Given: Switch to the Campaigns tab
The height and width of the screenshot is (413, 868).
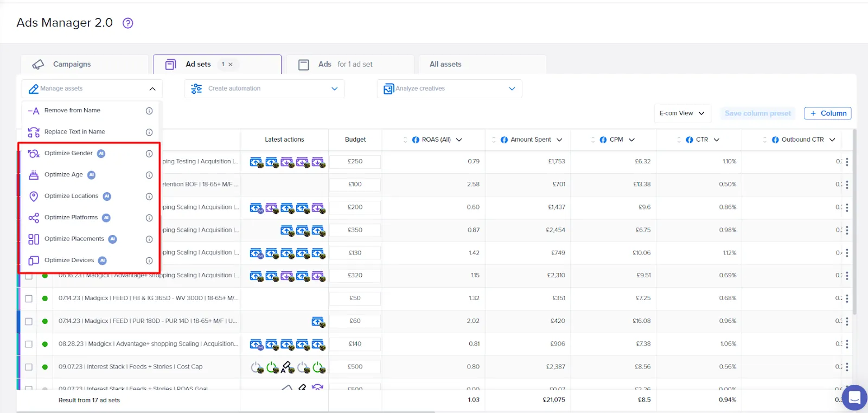Looking at the screenshot, I should [85, 65].
